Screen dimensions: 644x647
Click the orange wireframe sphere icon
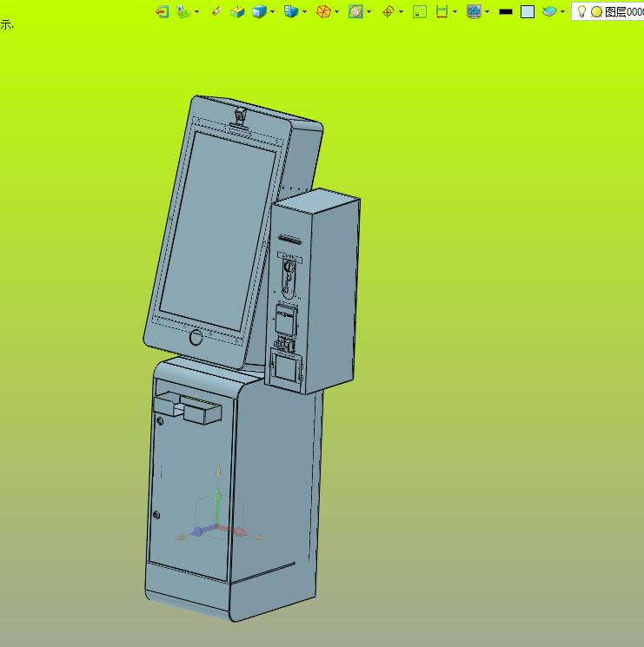point(323,11)
